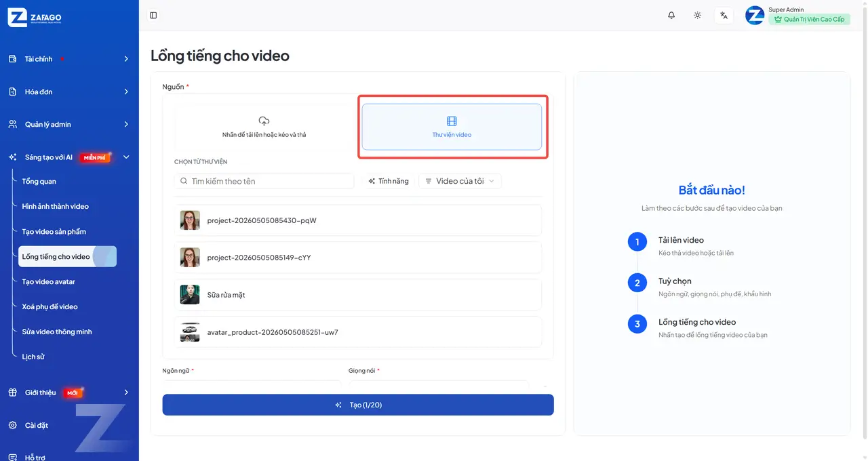Screen dimensions: 868x461
Task: Select avatar_product-20260505085251-uw7 video
Action: pos(358,332)
